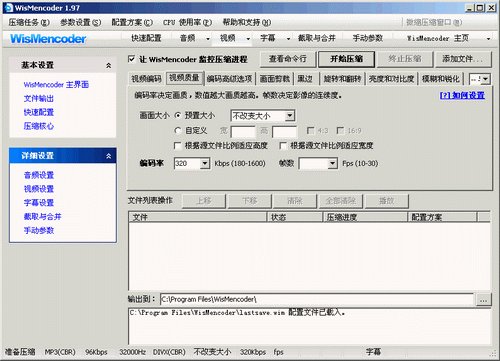Click the 播放 button
Screen dimensions: 500x361
point(387,201)
